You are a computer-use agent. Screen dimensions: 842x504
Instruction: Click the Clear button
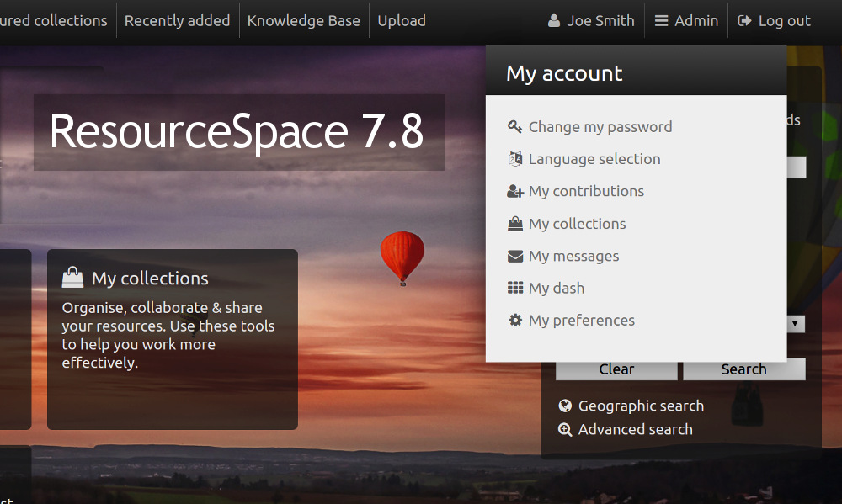tap(616, 369)
